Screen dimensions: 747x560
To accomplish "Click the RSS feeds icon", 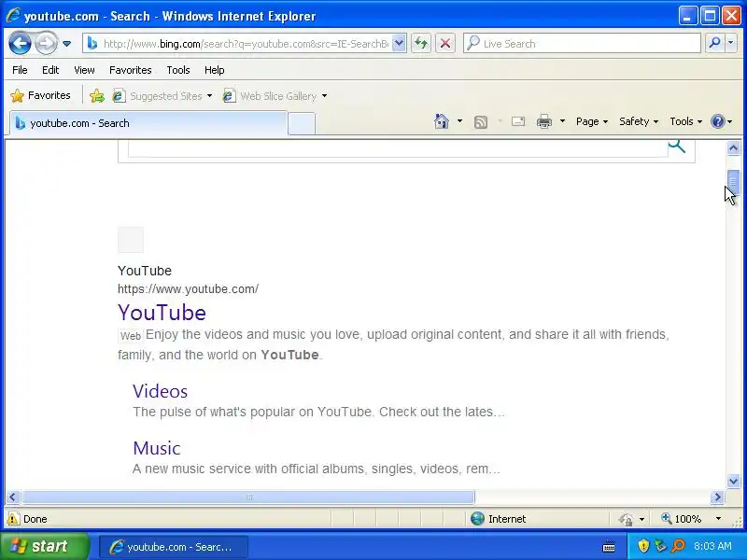I will [x=481, y=122].
